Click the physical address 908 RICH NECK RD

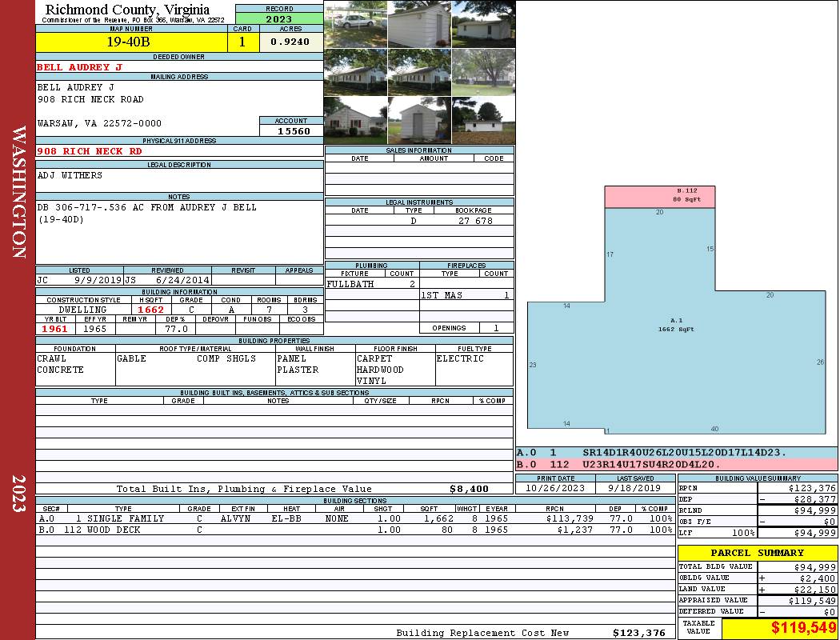tap(90, 151)
